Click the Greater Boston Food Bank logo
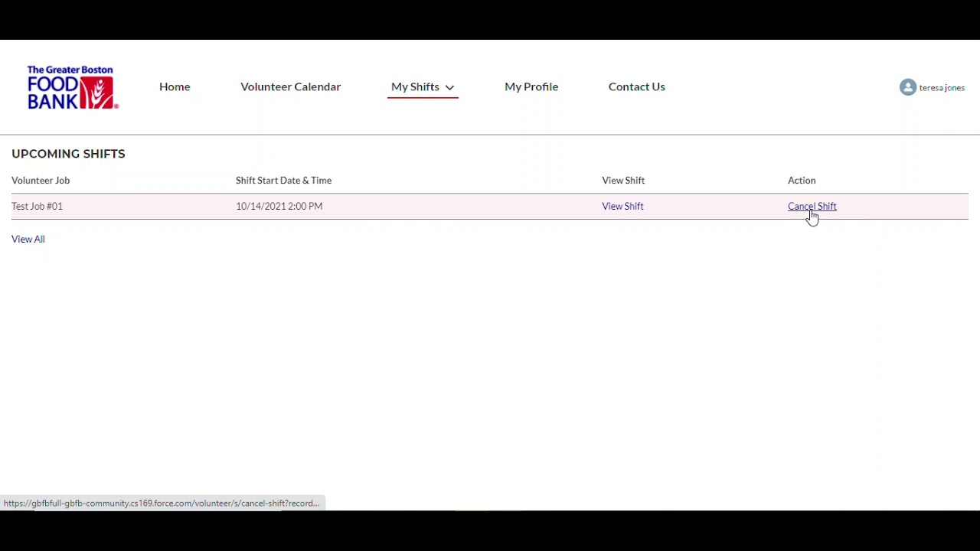This screenshot has width=980, height=551. tap(73, 87)
